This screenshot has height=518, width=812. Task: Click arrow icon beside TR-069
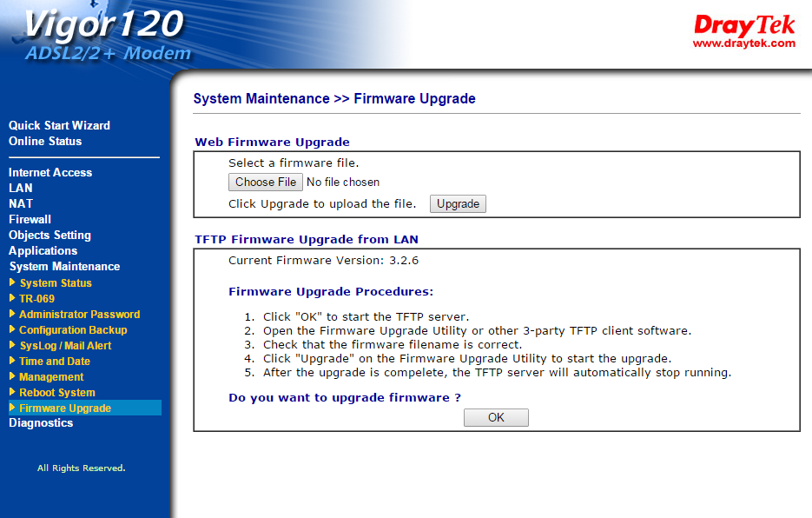(x=12, y=298)
